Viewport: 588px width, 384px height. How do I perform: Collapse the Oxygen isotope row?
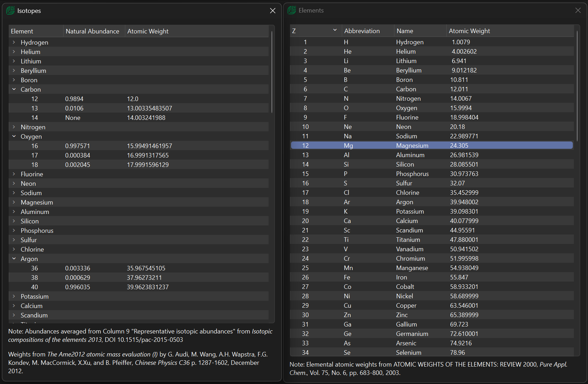14,136
